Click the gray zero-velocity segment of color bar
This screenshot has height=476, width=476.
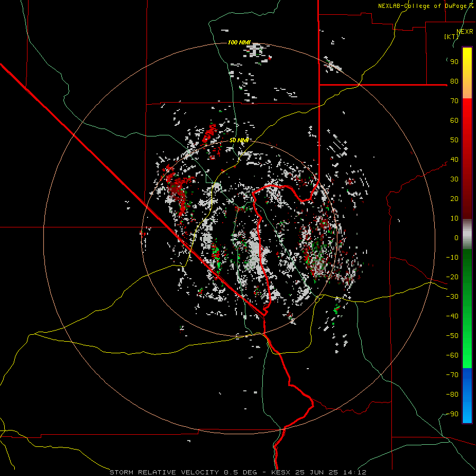[x=467, y=234]
